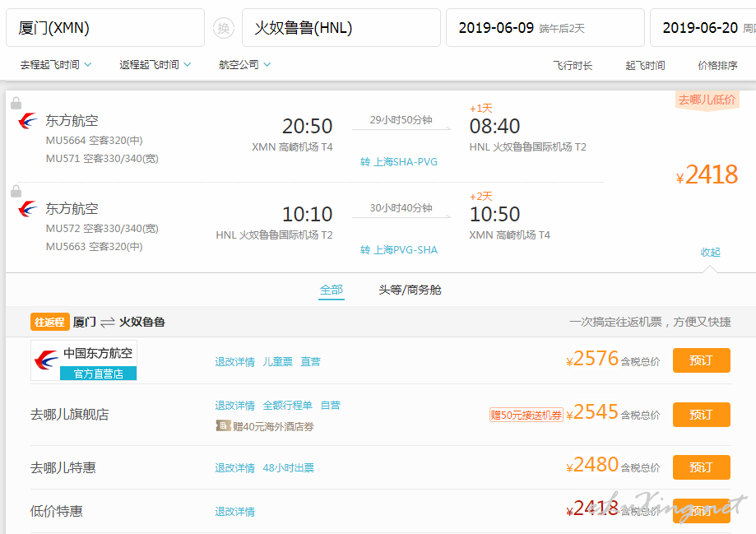Book the ¥2576 中国东方航空 fare
Image resolution: width=756 pixels, height=534 pixels.
tap(702, 360)
